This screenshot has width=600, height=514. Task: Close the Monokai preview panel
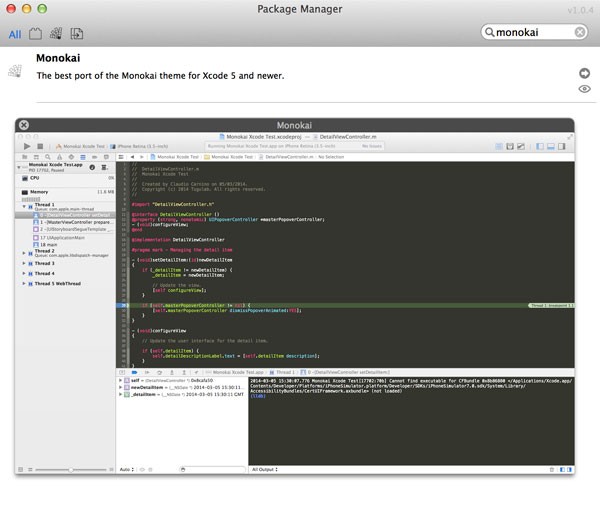24,125
